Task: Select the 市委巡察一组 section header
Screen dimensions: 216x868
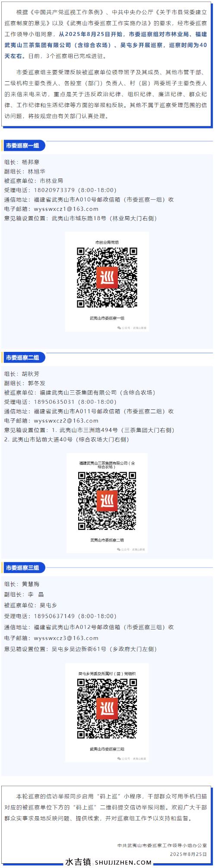Action: pos(23,146)
